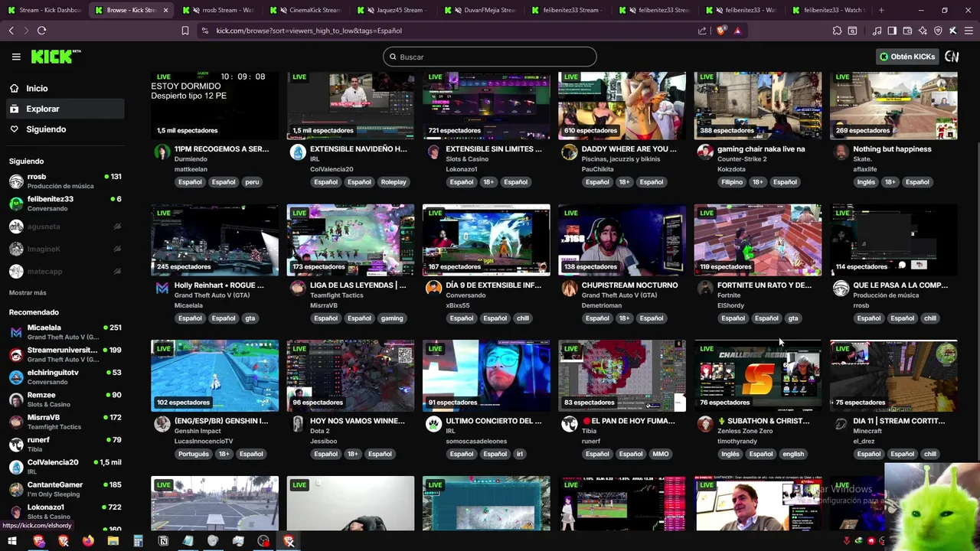Viewport: 980px width, 551px height.
Task: Click runerf avatar in sidebar list
Action: pos(16,445)
